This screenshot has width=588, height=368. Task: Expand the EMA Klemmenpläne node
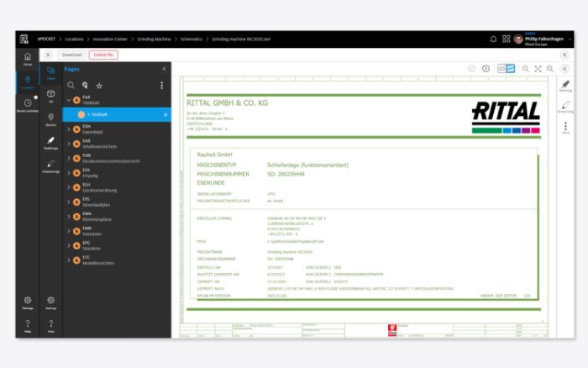click(x=69, y=216)
